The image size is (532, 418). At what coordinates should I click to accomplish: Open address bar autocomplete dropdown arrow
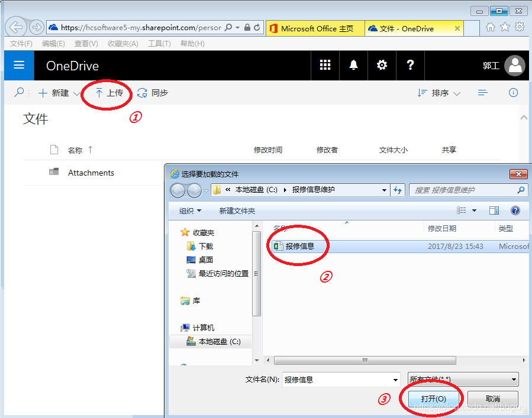click(237, 27)
